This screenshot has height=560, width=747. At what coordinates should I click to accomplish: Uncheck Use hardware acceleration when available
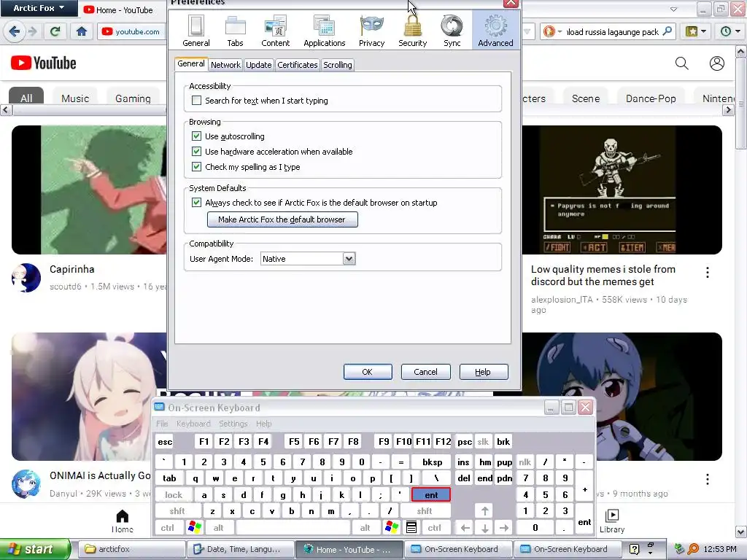(196, 152)
